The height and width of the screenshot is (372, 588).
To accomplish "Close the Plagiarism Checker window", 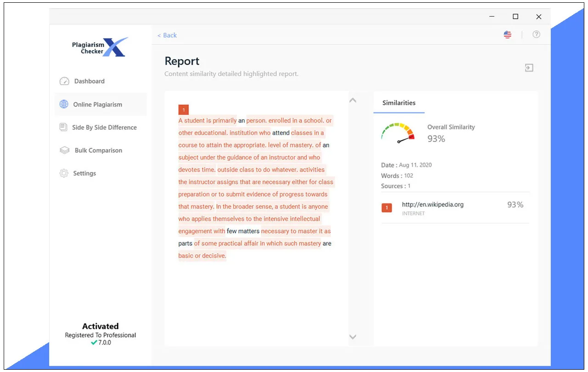I will [x=539, y=17].
